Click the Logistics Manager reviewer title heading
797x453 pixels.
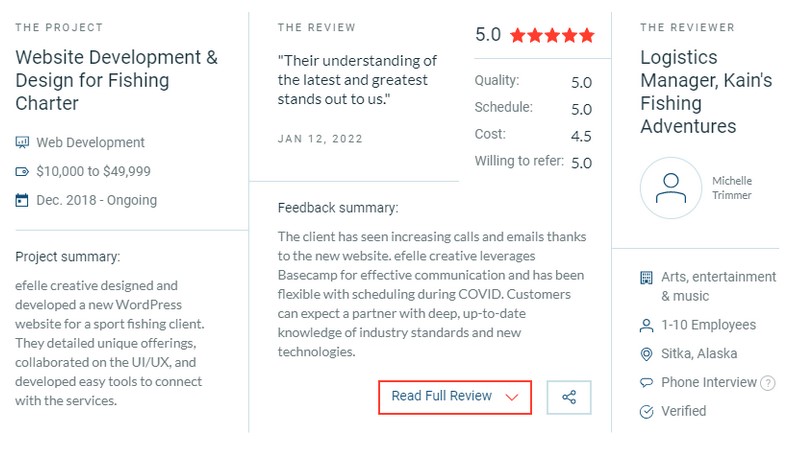(706, 92)
